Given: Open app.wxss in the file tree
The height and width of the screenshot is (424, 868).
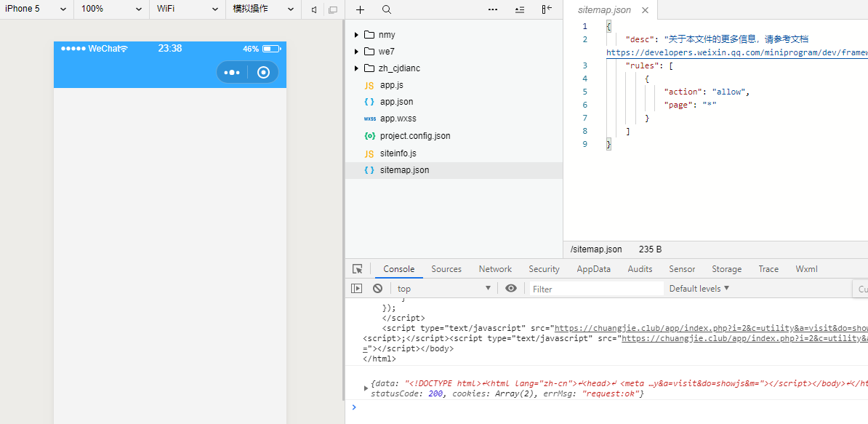Looking at the screenshot, I should [x=454, y=119].
